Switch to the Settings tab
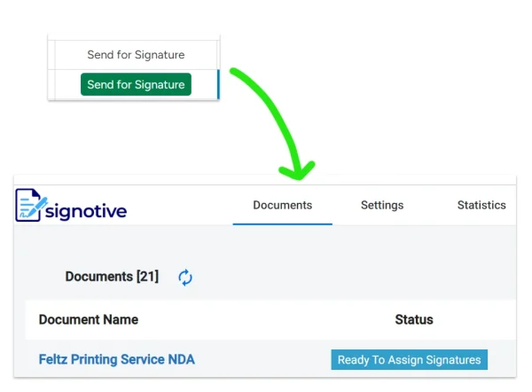Screen dimensions: 532x392 (x=381, y=205)
